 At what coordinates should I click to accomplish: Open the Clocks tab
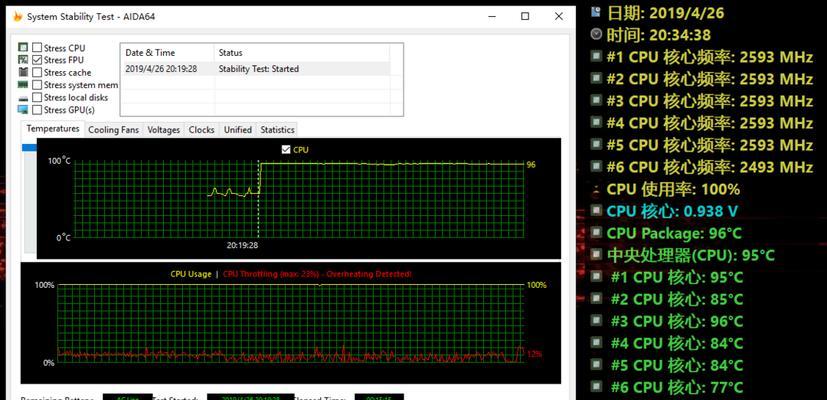201,129
